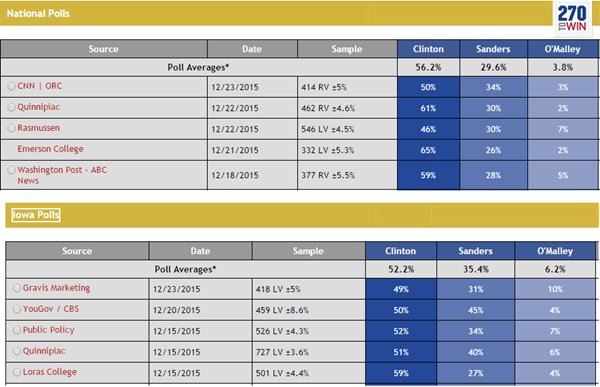Click the national table Date column header

(x=252, y=49)
